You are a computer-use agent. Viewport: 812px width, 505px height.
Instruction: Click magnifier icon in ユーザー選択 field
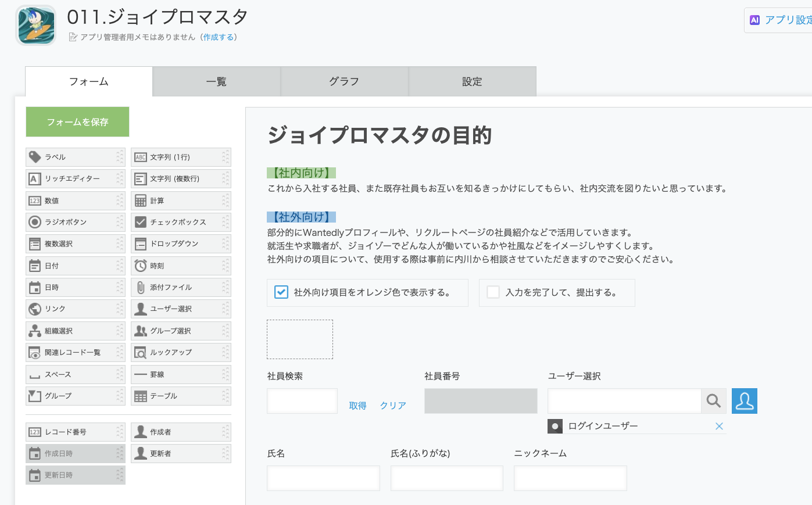click(x=713, y=401)
